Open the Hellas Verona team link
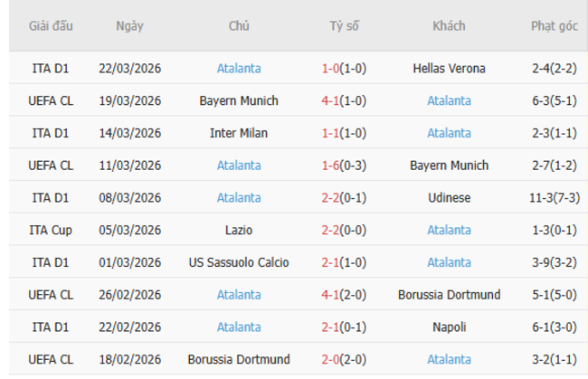Screen dimensions: 588x379 coord(449,68)
